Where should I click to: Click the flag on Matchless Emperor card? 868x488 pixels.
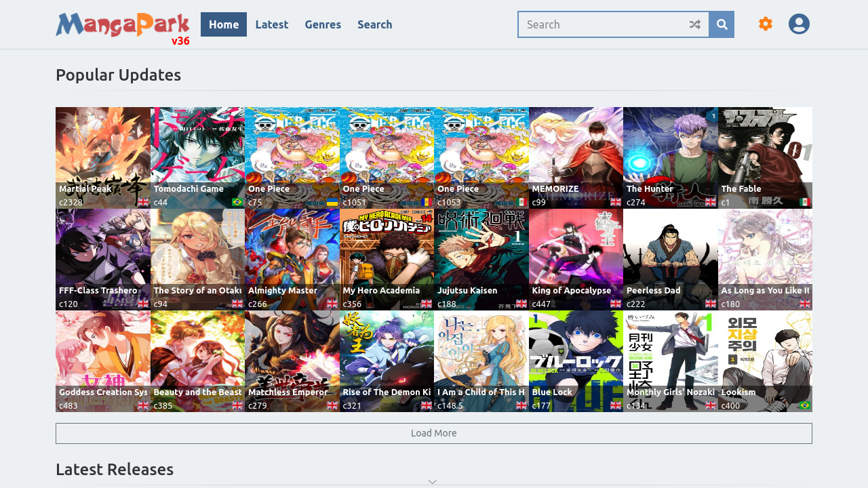(332, 405)
